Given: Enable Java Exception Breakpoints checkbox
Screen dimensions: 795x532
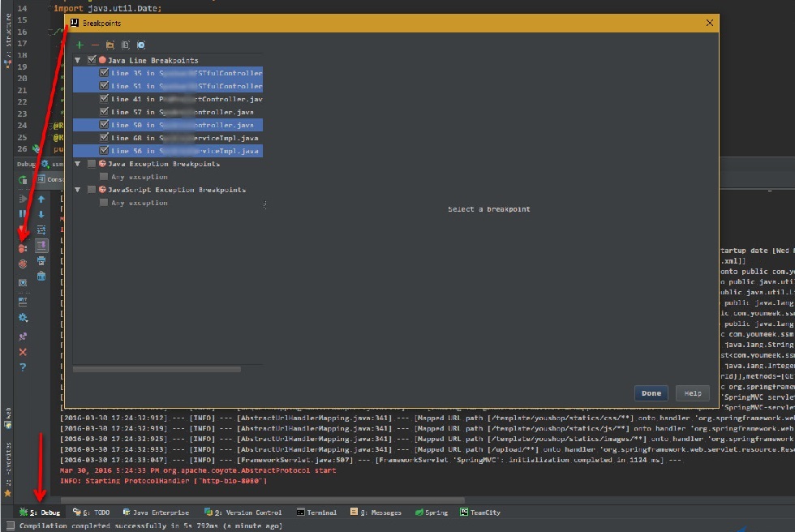Looking at the screenshot, I should coord(92,164).
